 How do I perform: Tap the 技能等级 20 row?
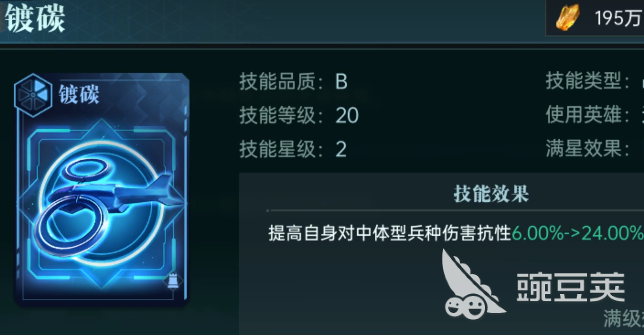click(x=299, y=115)
